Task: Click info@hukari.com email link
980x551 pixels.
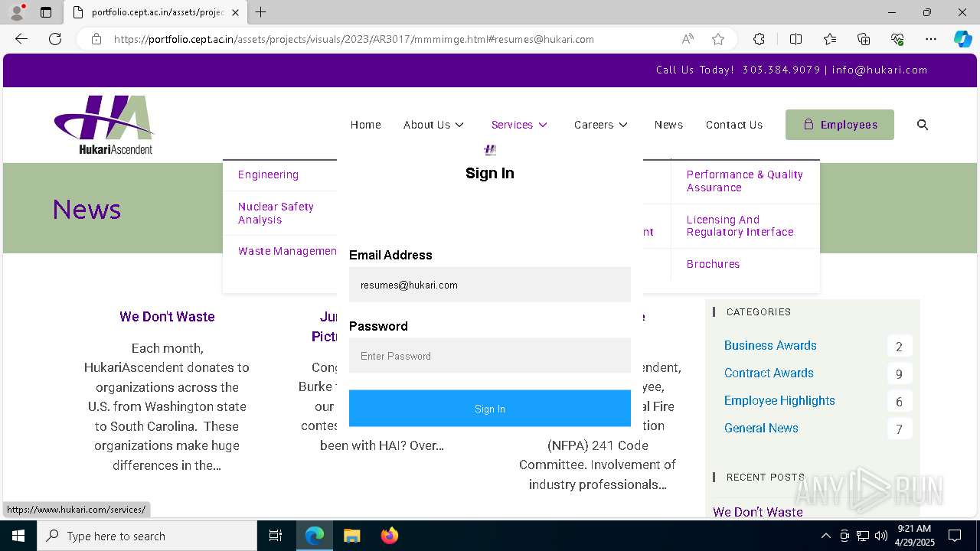Action: 880,70
